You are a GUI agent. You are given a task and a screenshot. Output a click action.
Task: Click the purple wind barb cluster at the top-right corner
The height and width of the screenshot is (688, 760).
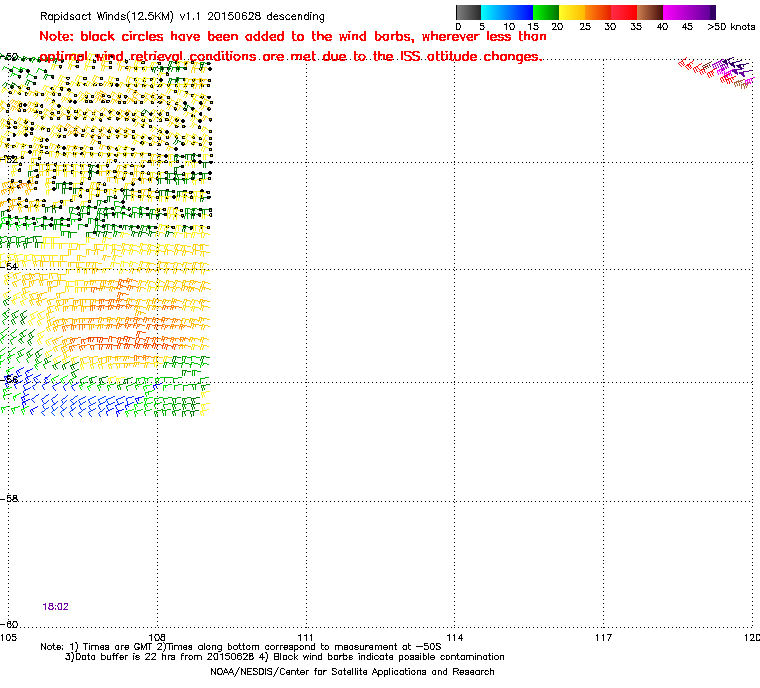pos(733,68)
